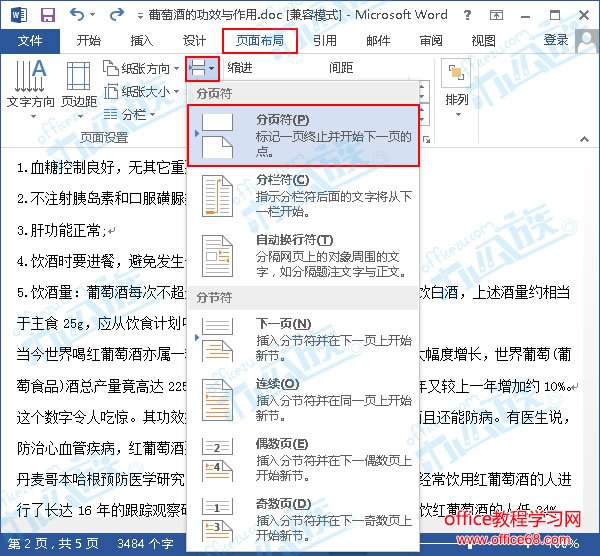The image size is (600, 556).
Task: Click the next page section icon
Action: (217, 340)
